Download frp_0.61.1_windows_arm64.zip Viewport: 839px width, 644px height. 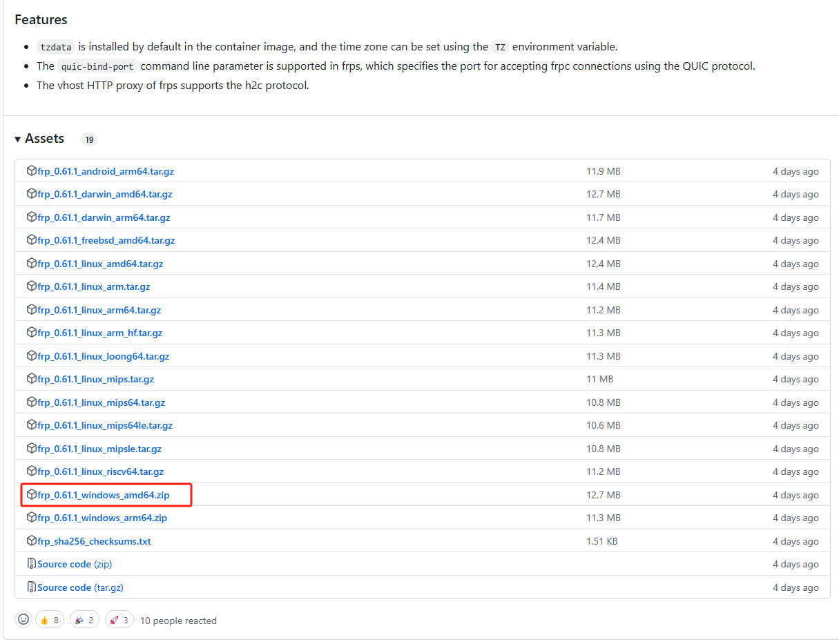pos(102,518)
